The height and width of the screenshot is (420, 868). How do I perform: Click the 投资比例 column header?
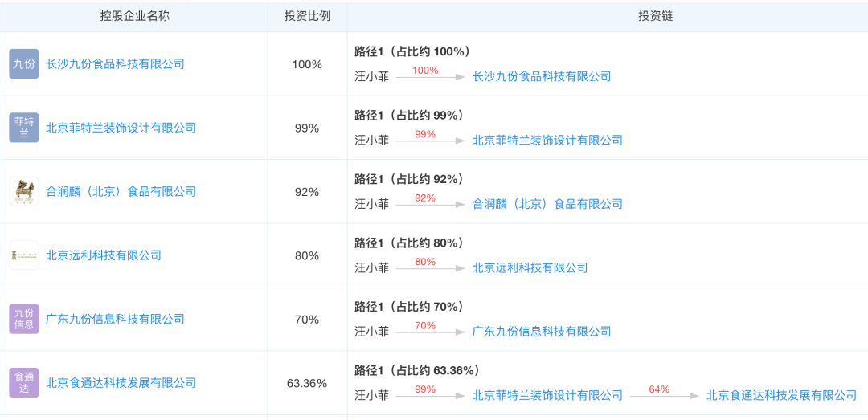tap(307, 16)
